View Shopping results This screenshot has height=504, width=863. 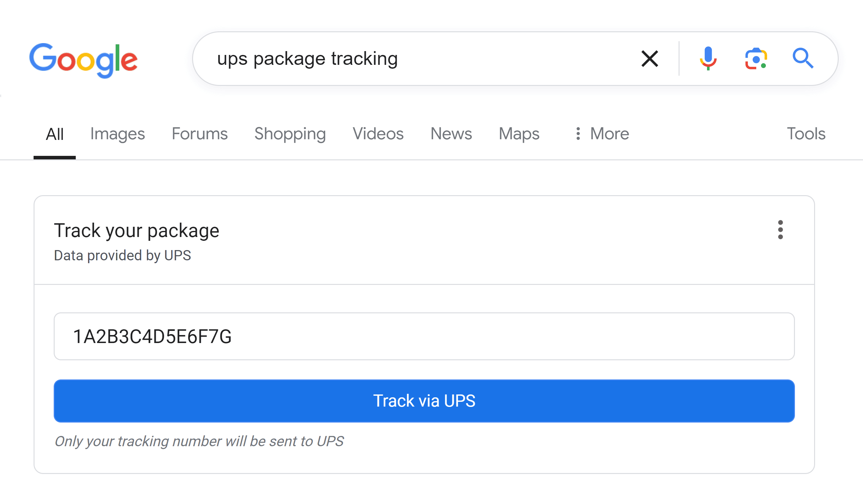[x=290, y=134]
